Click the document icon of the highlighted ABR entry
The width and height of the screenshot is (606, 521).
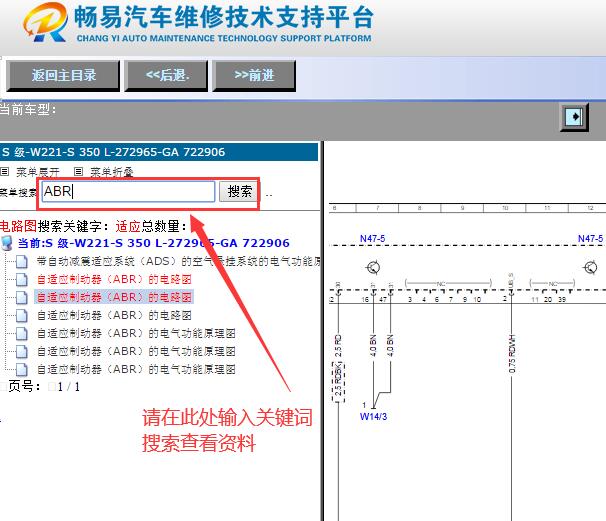coord(22,298)
